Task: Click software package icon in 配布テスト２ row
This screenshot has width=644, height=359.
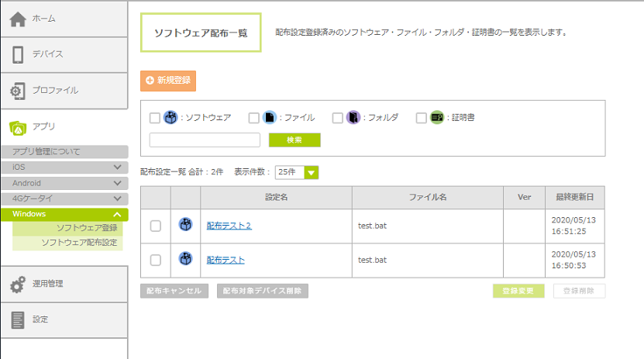Action: (185, 225)
